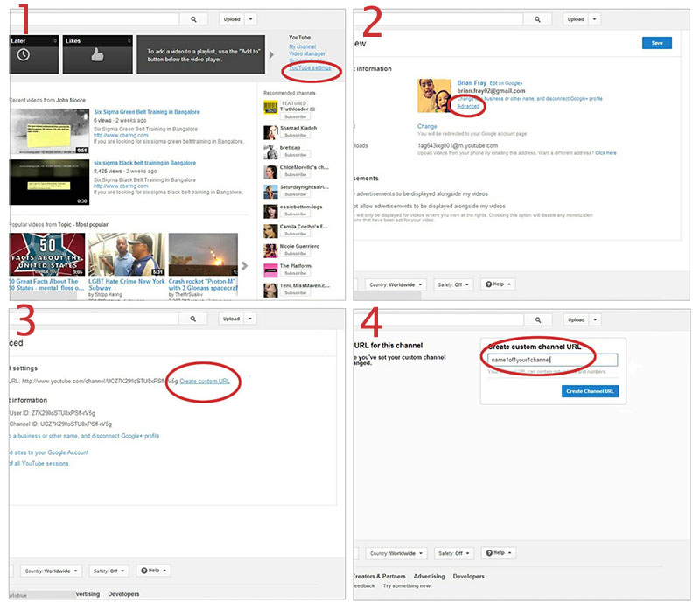Click the next chevron after popular videos

[x=244, y=266]
